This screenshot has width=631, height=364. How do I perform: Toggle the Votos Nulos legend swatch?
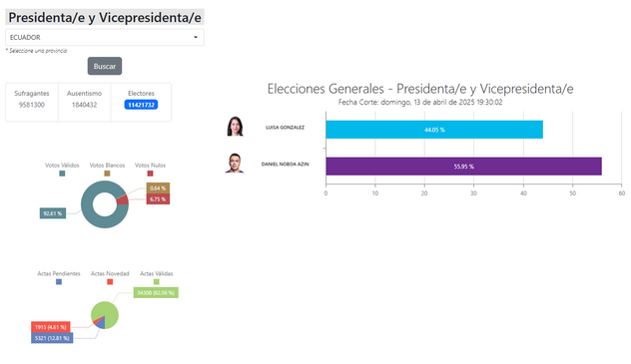[x=150, y=174]
